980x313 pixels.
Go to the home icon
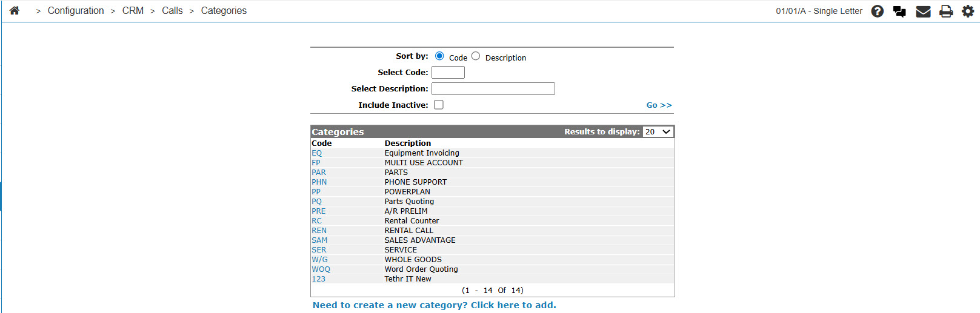tap(15, 10)
